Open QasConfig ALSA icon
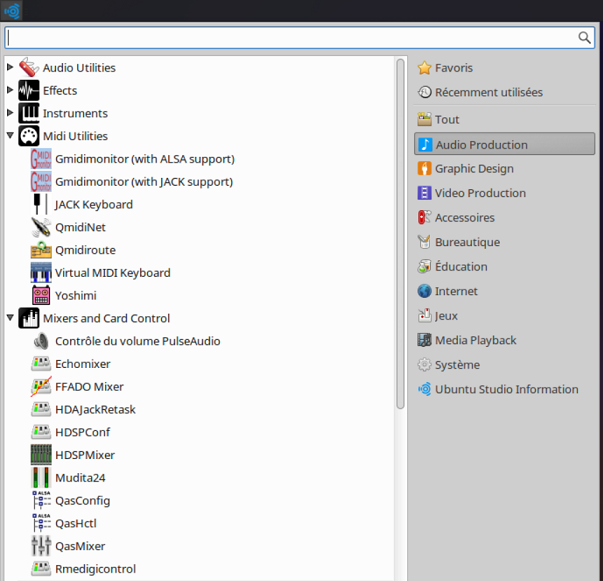The width and height of the screenshot is (603, 581). click(41, 500)
